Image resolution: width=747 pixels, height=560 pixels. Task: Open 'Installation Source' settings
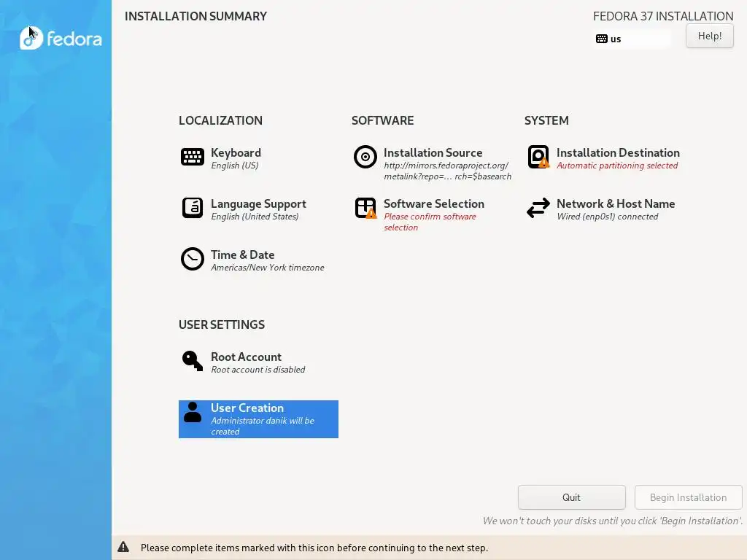point(433,153)
